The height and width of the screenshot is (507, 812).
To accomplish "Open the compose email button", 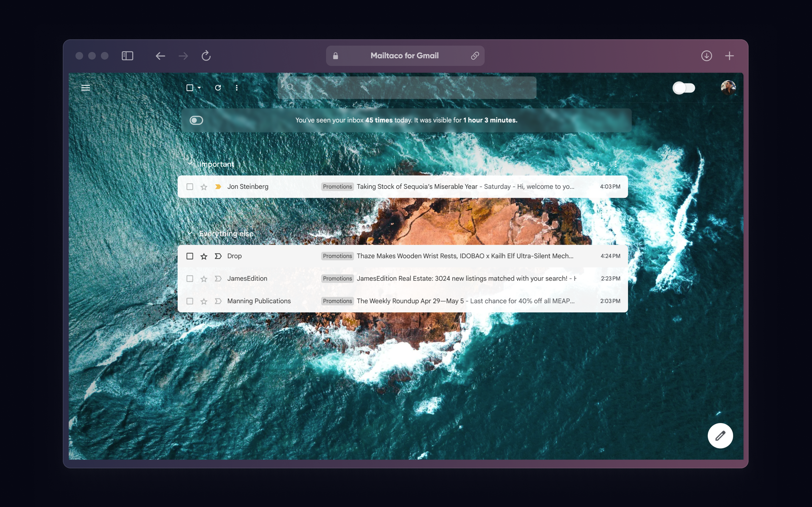I will click(x=720, y=435).
